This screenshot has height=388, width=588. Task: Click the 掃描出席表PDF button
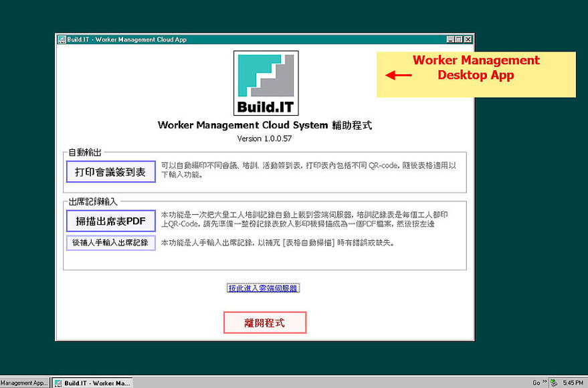pos(110,221)
